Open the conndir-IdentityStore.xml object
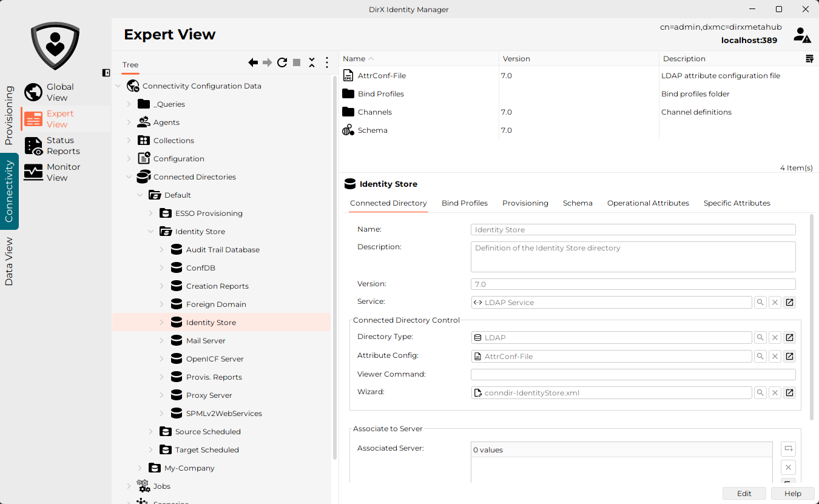 click(789, 393)
